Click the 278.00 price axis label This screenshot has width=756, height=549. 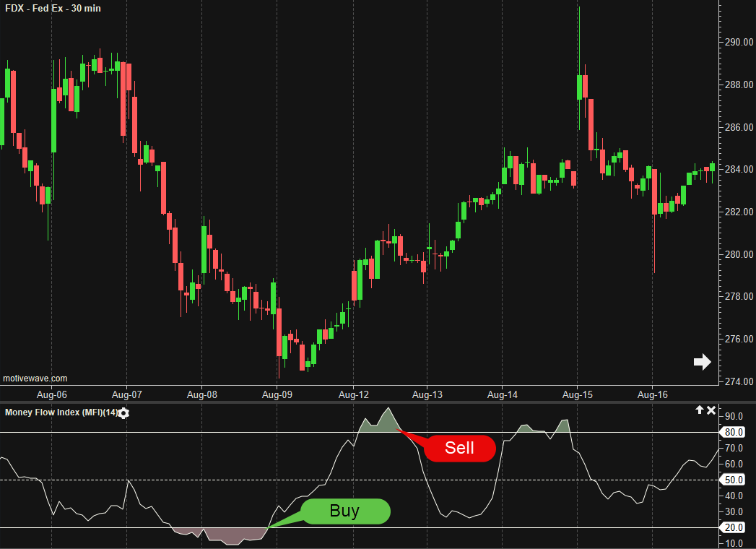(x=739, y=296)
